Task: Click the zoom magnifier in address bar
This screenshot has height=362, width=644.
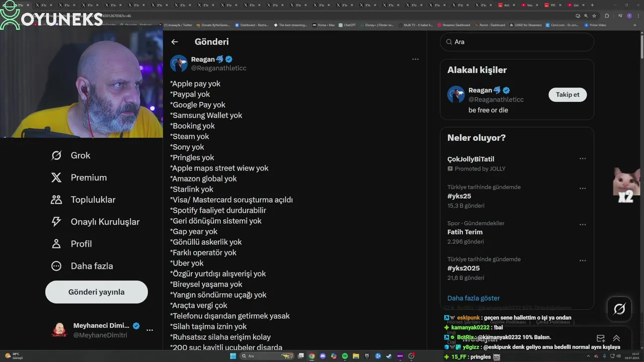Action: coord(586,16)
